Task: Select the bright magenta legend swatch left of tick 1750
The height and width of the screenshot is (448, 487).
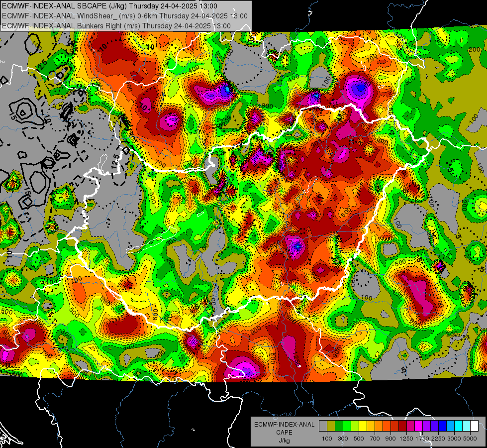Action: (419, 426)
